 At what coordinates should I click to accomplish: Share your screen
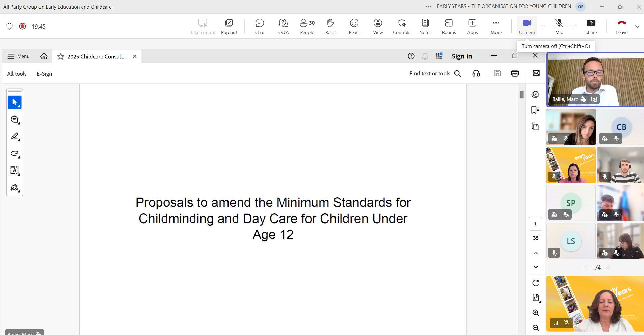coord(591,27)
